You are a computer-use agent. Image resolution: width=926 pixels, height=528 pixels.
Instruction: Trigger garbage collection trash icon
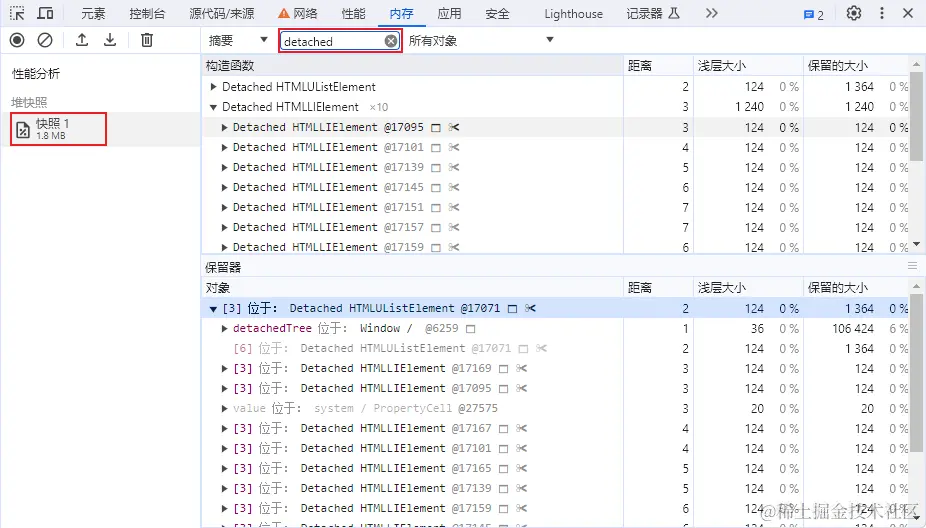[x=146, y=40]
